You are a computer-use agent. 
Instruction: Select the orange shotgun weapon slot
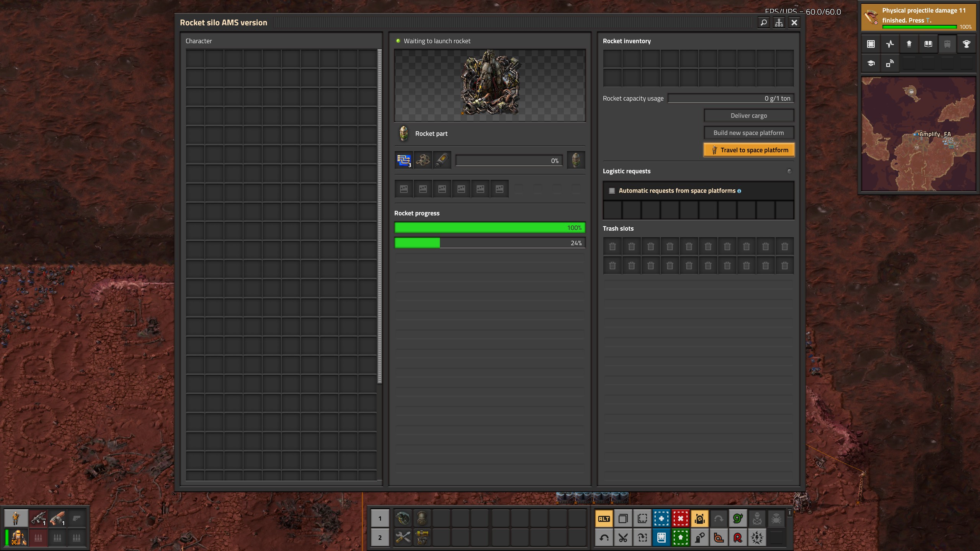tap(57, 518)
